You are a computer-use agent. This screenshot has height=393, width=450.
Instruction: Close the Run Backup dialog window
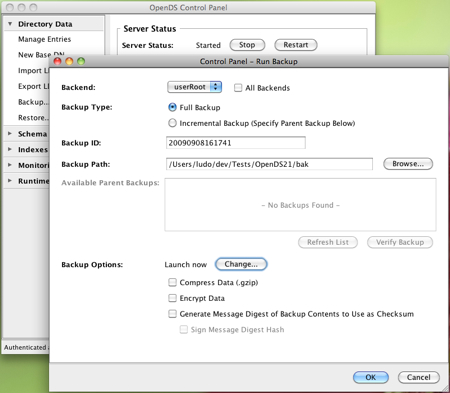point(58,61)
